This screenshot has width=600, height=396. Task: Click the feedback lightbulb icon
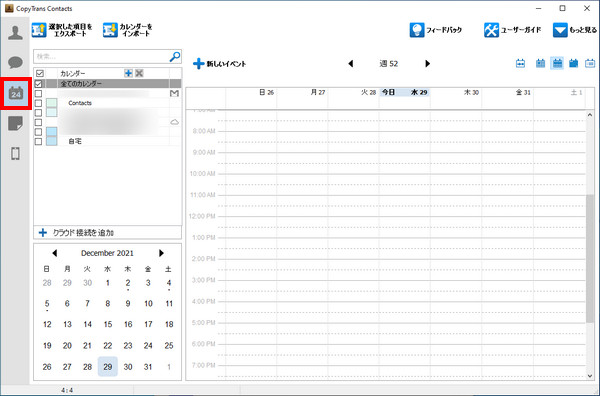[417, 30]
